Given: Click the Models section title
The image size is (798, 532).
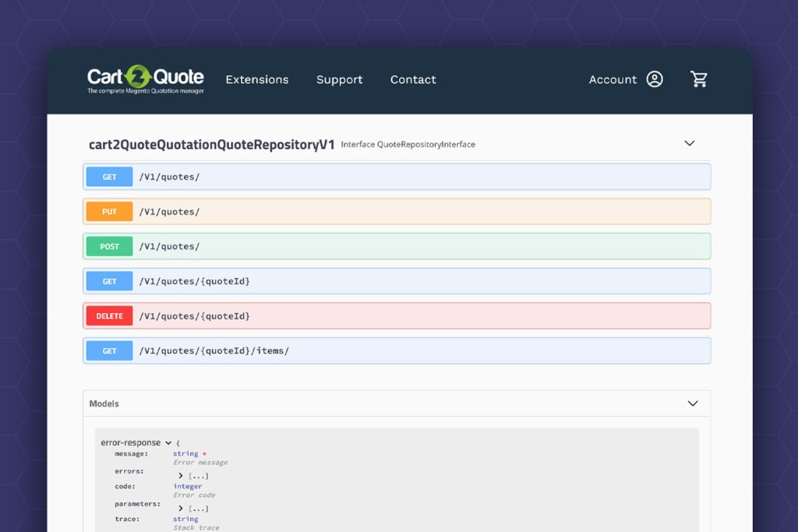Looking at the screenshot, I should point(104,403).
